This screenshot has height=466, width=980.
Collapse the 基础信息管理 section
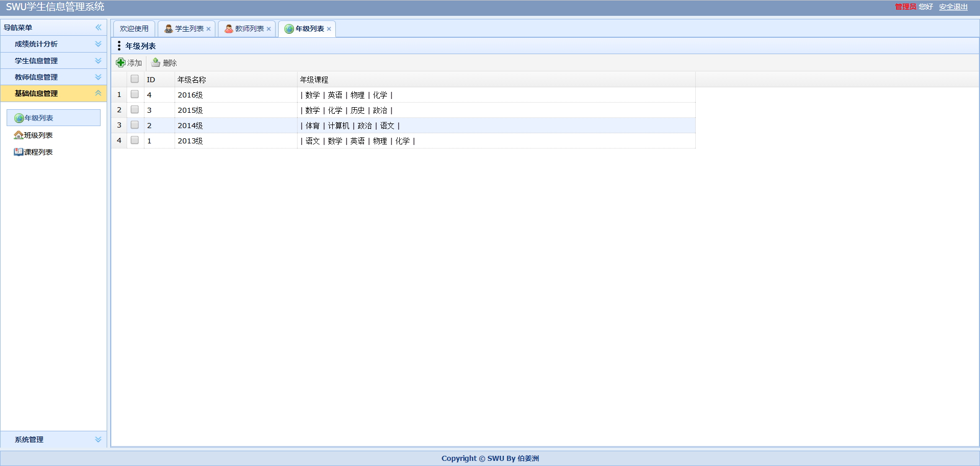(54, 93)
